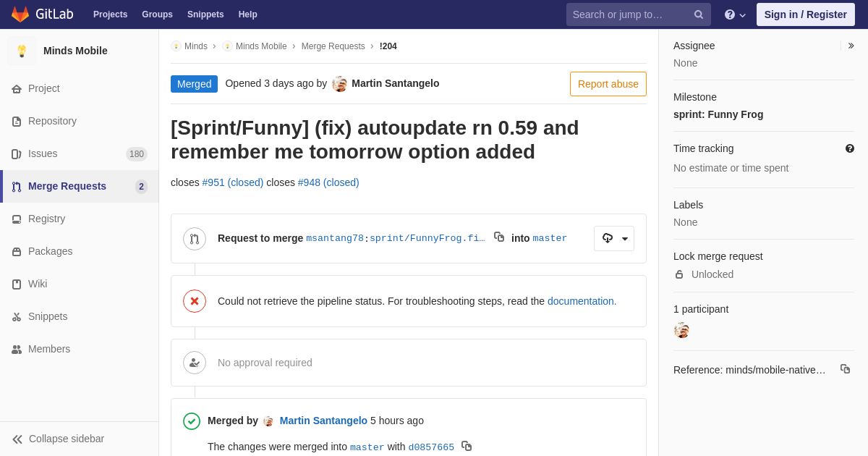868x456 pixels.
Task: Click the Packages sidebar icon
Action: [17, 252]
